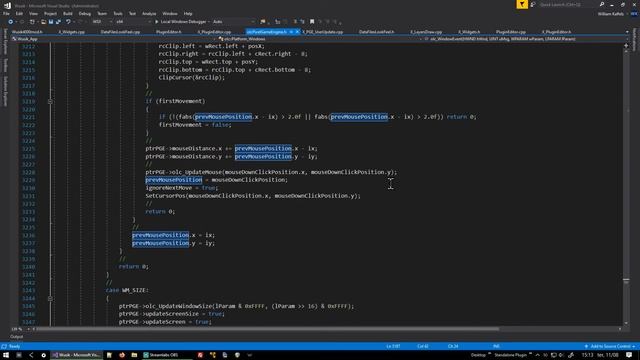Click the Quick Launch magnifier icon
This screenshot has width=640, height=360.
[602, 4]
